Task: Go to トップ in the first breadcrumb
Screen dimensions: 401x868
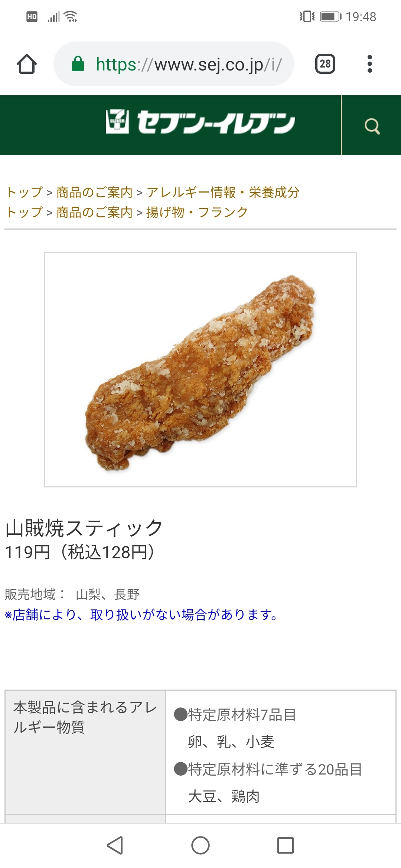Action: pyautogui.click(x=25, y=192)
